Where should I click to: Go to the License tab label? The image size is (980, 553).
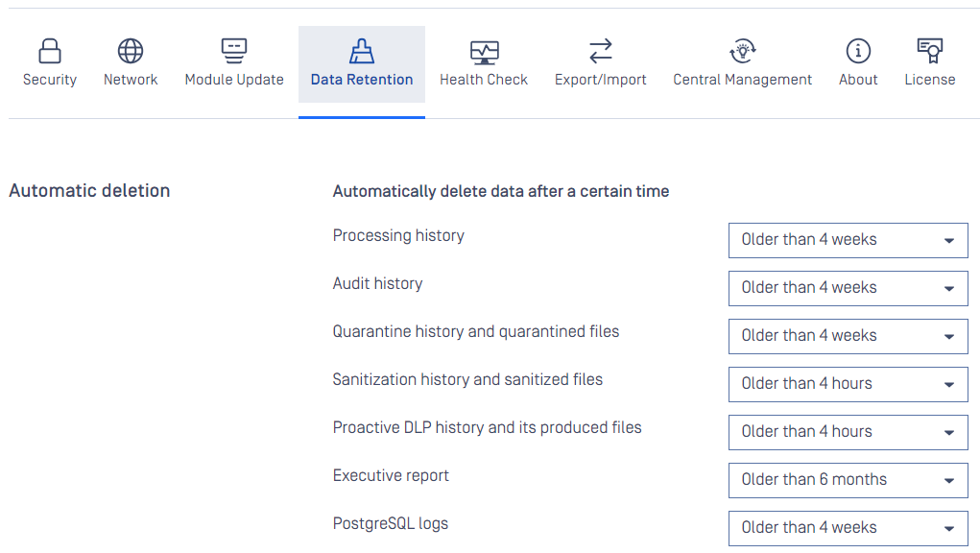coord(930,80)
